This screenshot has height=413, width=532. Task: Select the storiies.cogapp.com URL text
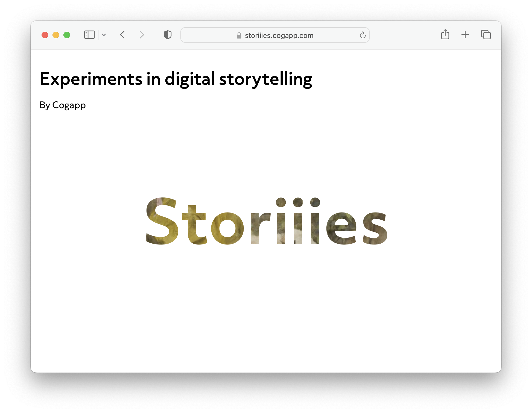[279, 36]
